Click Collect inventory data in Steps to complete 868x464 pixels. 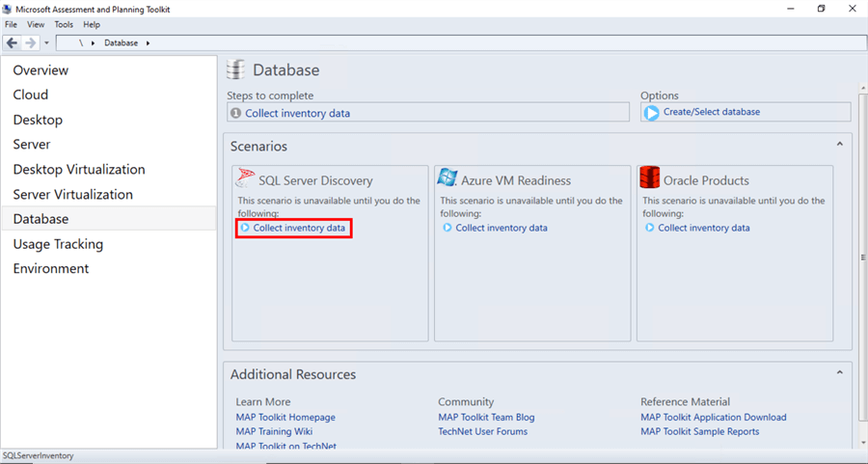pyautogui.click(x=297, y=113)
